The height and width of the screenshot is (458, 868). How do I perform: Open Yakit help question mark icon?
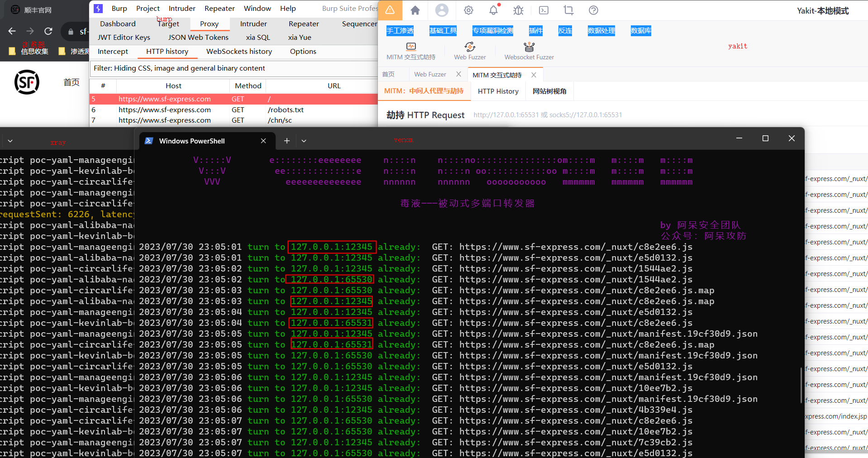(593, 10)
